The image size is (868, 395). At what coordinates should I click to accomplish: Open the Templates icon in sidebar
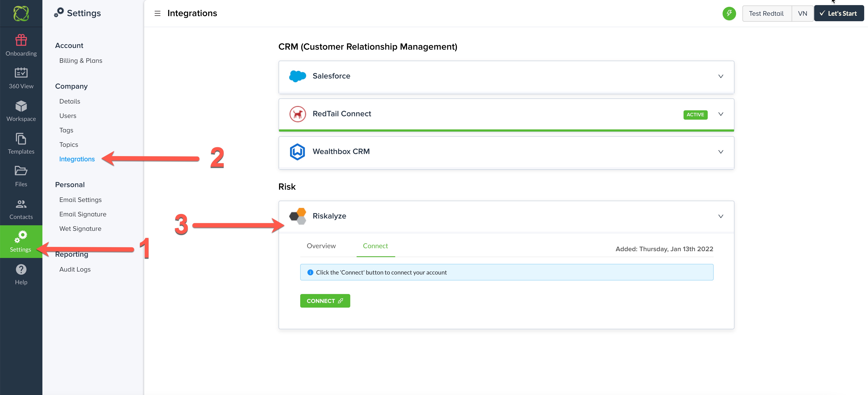(x=21, y=139)
